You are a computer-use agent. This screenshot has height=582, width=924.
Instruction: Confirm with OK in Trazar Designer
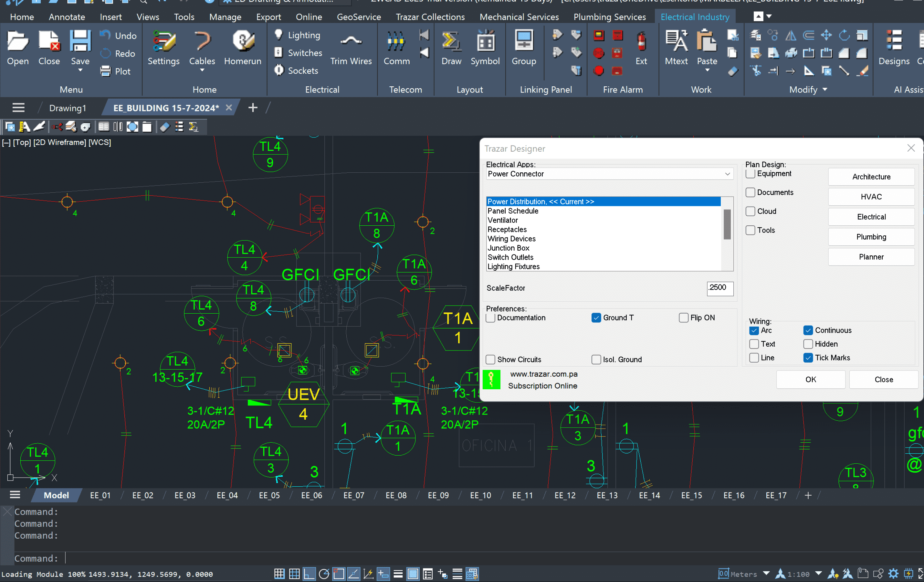810,379
